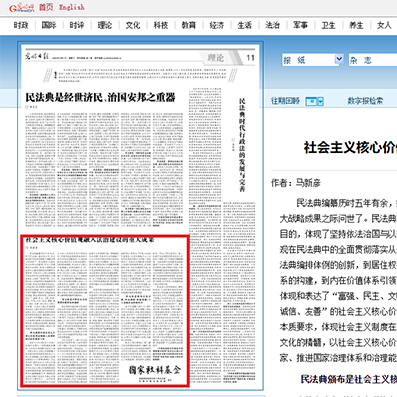Open the 女人 navigation item
This screenshot has height=397, width=397.
coord(384,25)
